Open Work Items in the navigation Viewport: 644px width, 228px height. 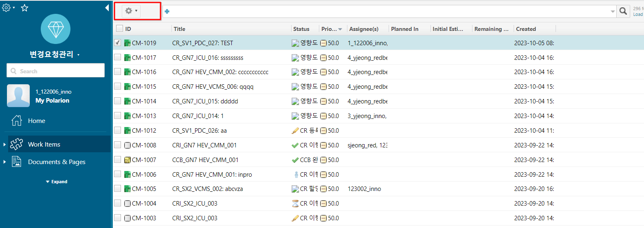pyautogui.click(x=44, y=145)
